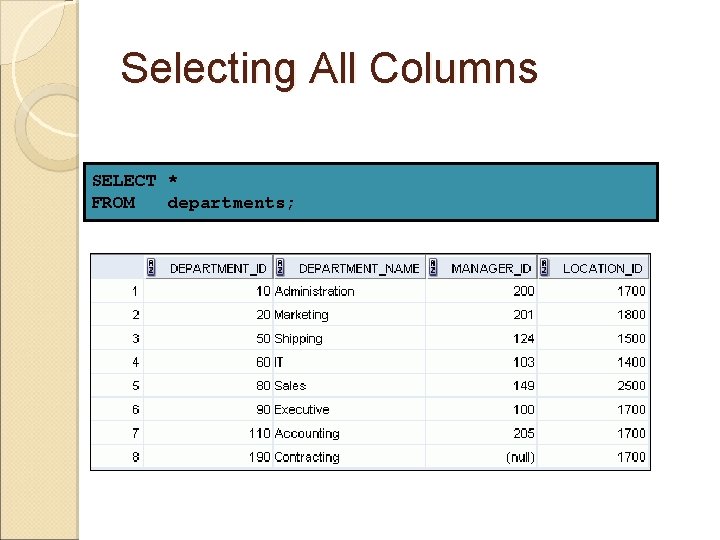Click the SELECT keyword in the query
The height and width of the screenshot is (540, 720).
(x=124, y=180)
